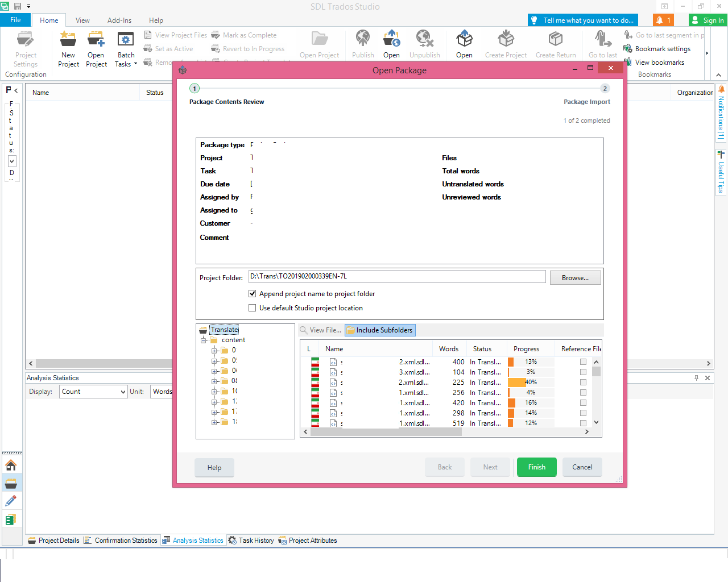Click the Create Return package icon
The image size is (728, 582).
pos(556,39)
